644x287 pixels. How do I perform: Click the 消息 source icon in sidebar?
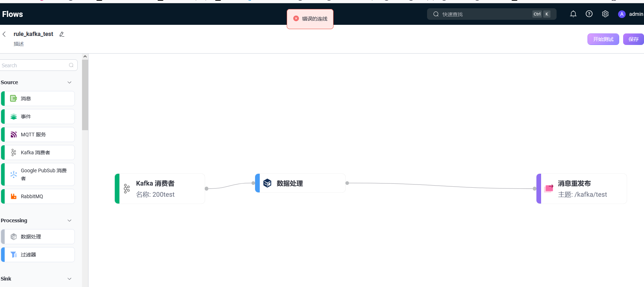14,99
